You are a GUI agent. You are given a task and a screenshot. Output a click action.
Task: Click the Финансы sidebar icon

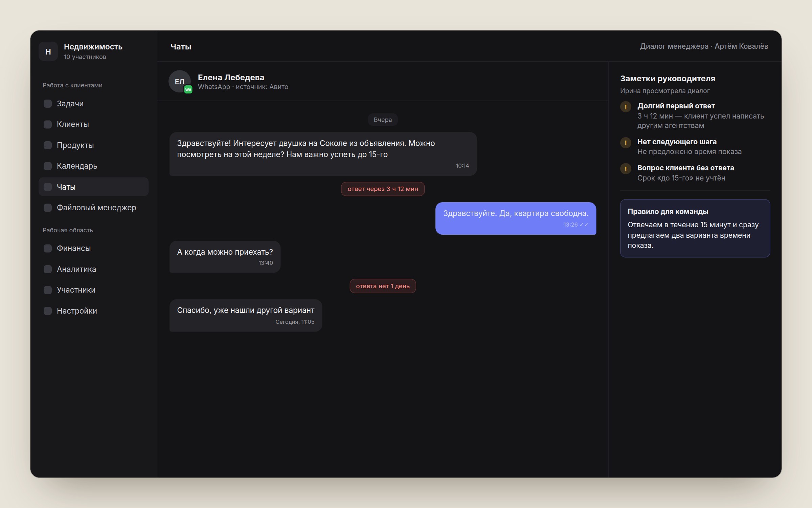click(48, 248)
